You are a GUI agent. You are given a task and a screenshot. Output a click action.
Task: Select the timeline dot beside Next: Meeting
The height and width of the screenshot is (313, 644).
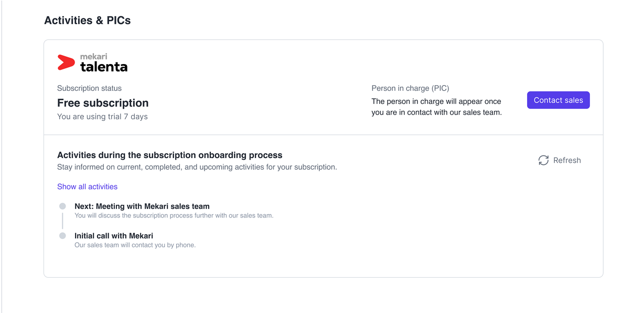[62, 206]
